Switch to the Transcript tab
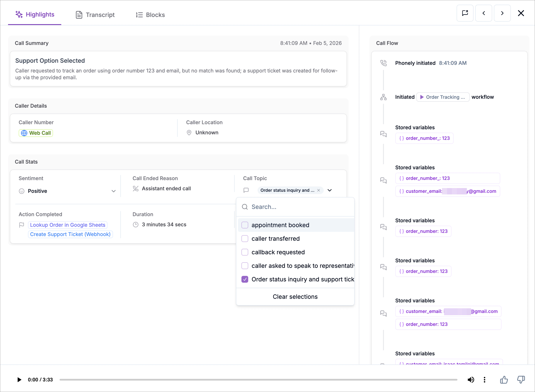535x392 pixels. (95, 15)
